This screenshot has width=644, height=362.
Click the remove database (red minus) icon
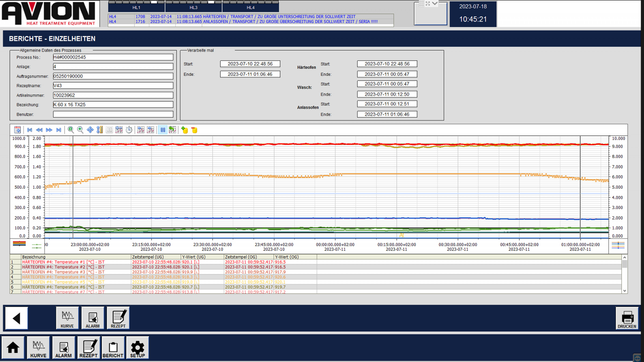[194, 130]
